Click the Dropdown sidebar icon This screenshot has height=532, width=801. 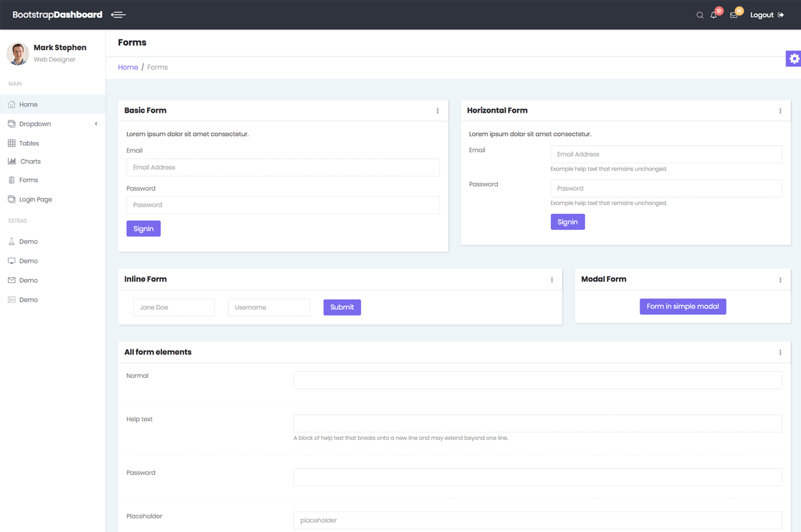point(11,124)
